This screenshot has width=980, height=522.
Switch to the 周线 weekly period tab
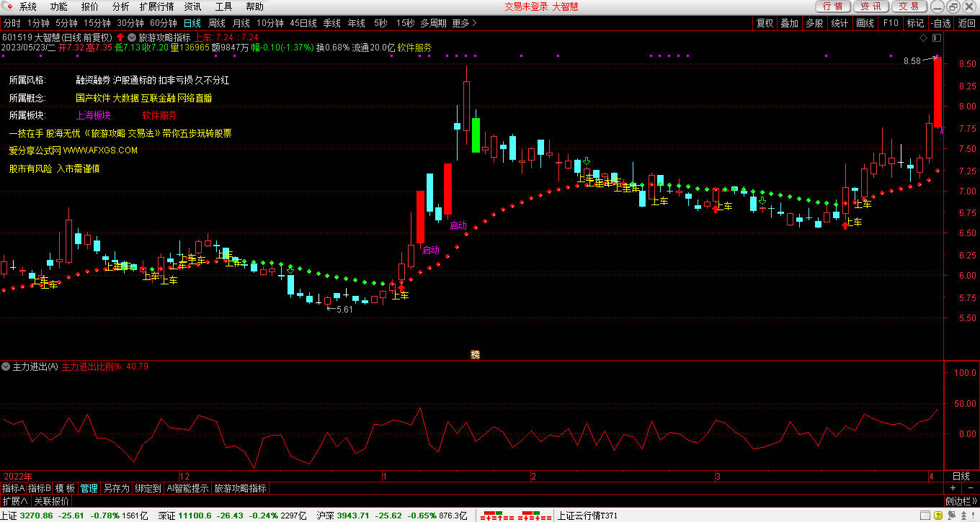click(217, 23)
